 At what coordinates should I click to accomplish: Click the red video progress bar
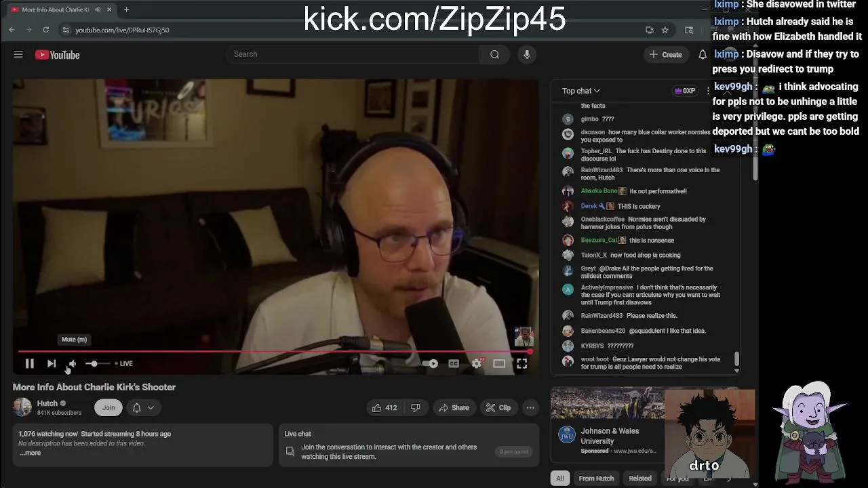[x=275, y=351]
